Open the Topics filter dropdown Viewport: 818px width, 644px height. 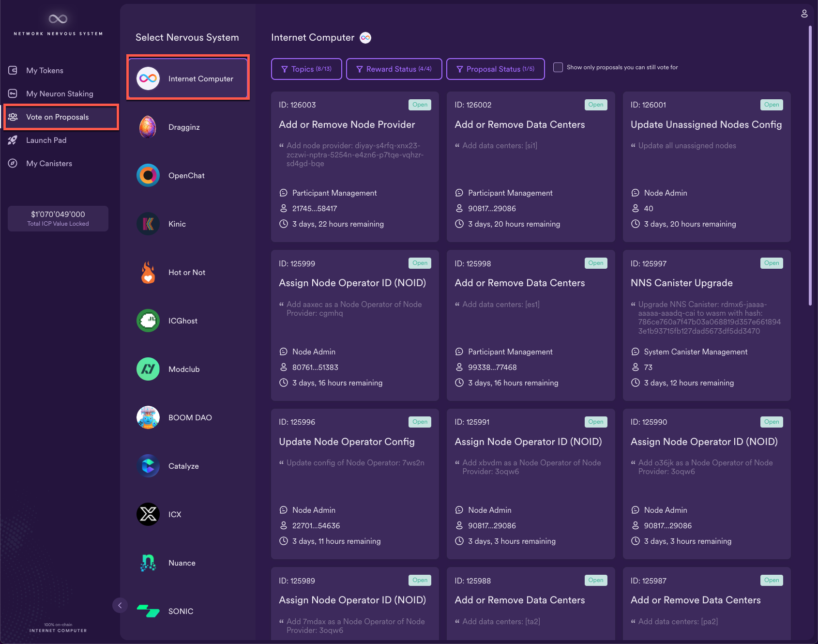click(306, 69)
